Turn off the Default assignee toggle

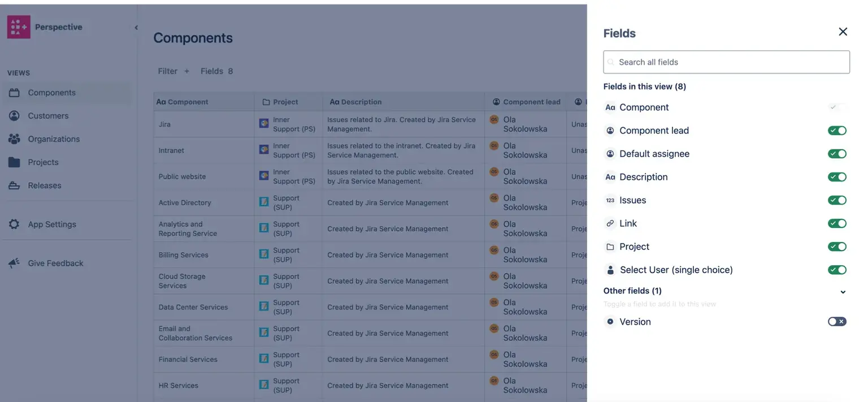(837, 154)
